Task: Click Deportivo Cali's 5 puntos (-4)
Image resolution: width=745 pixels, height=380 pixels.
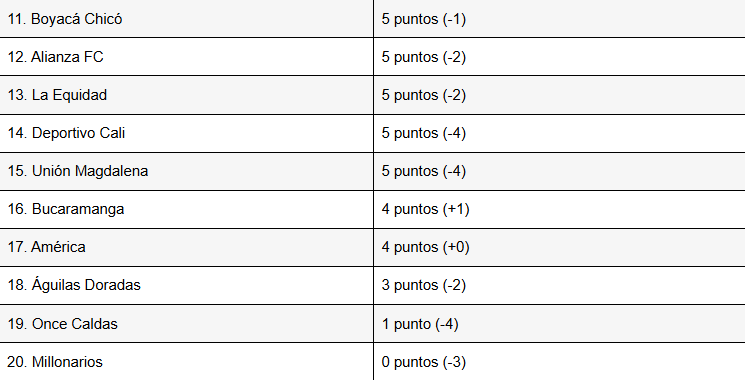Action: (x=424, y=133)
